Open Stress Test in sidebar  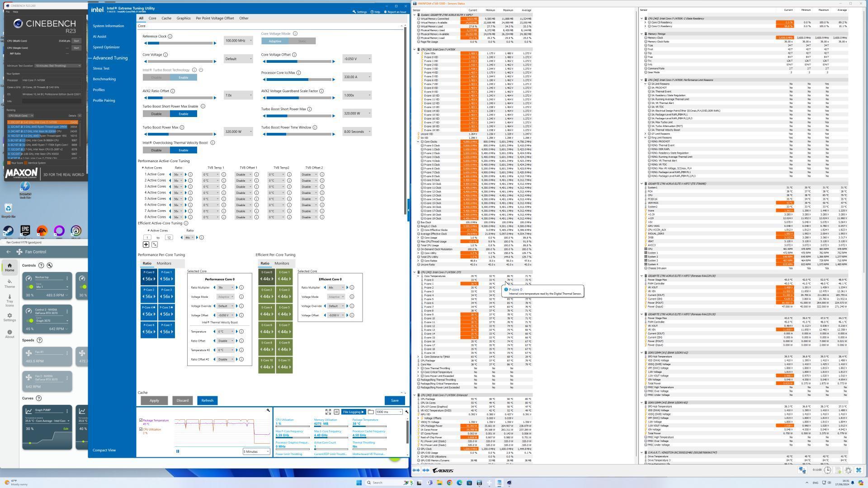[x=101, y=69]
